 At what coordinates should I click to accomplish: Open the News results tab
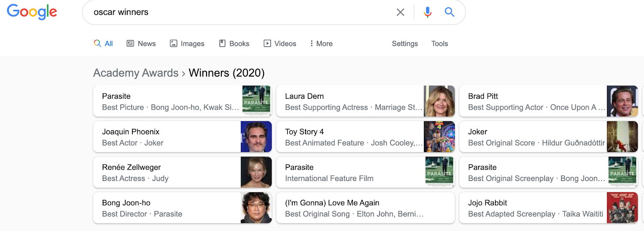point(141,44)
